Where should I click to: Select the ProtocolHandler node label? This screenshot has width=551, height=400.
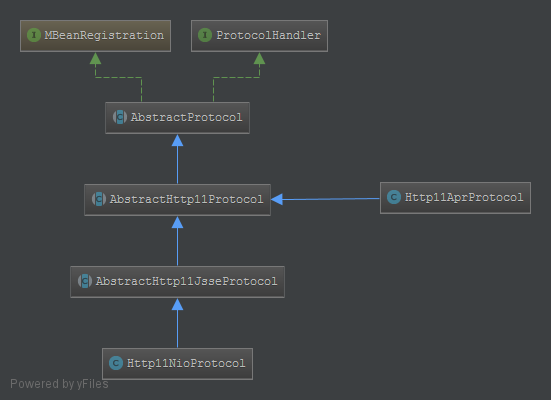click(268, 35)
